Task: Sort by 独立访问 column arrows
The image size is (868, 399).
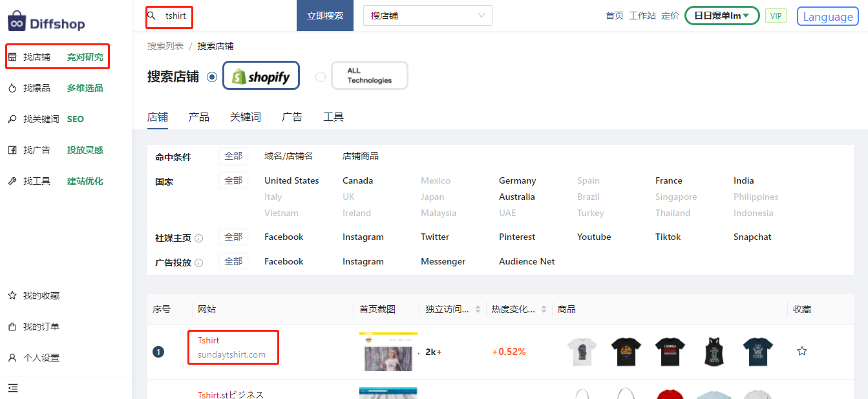Action: pyautogui.click(x=478, y=309)
